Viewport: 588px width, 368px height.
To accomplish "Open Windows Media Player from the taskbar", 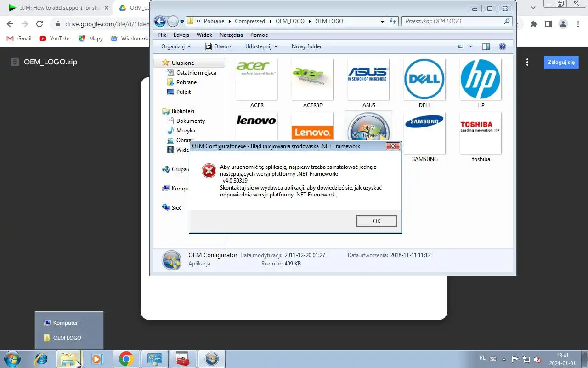I will [x=97, y=359].
